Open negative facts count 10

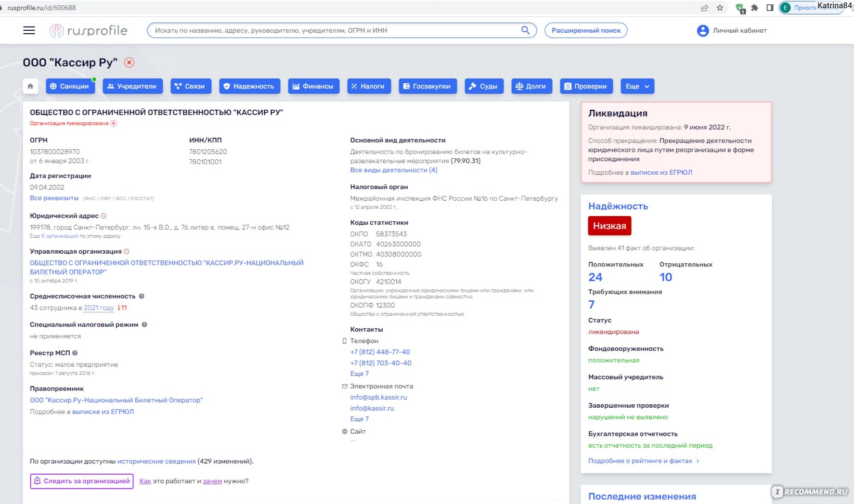coord(666,278)
